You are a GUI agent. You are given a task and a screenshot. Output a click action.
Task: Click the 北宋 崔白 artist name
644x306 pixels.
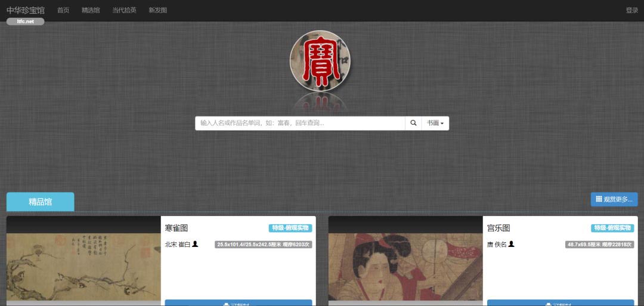(x=178, y=245)
